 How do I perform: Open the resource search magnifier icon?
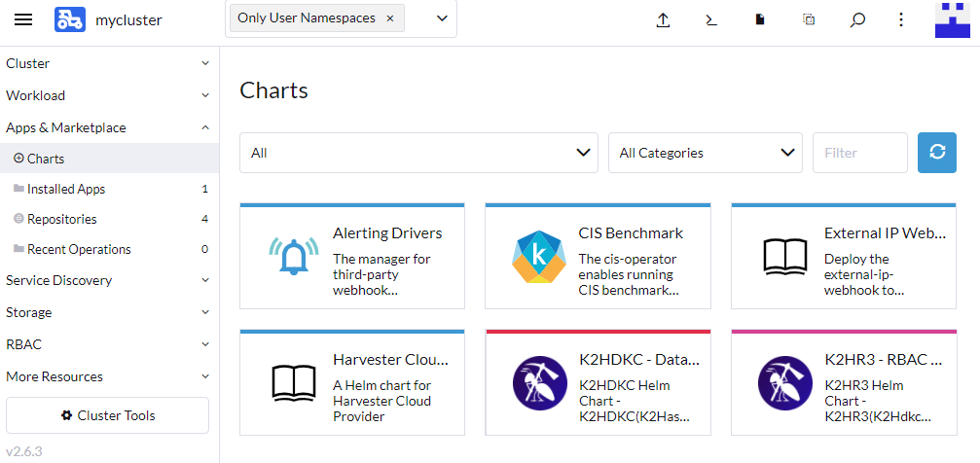tap(857, 19)
